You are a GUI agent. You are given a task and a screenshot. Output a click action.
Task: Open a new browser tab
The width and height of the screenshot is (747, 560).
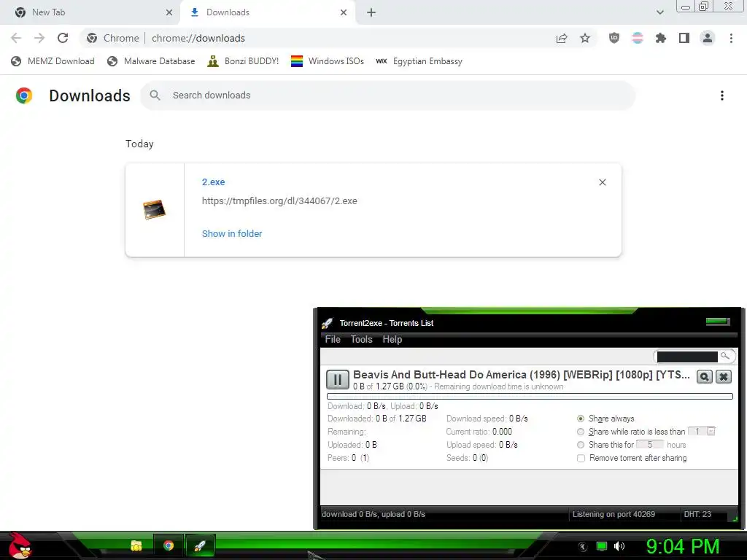tap(371, 12)
